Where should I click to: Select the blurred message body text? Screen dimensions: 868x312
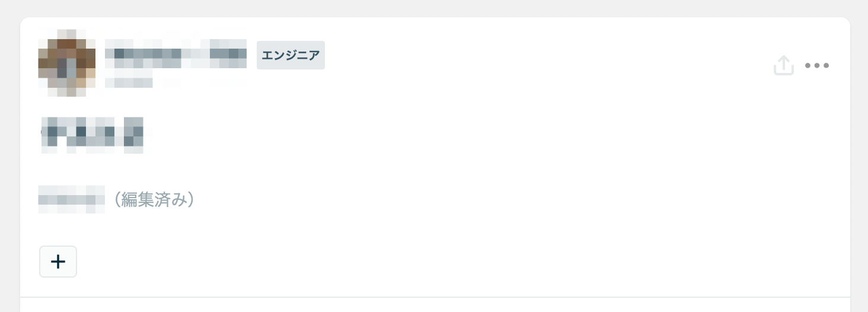(92, 135)
